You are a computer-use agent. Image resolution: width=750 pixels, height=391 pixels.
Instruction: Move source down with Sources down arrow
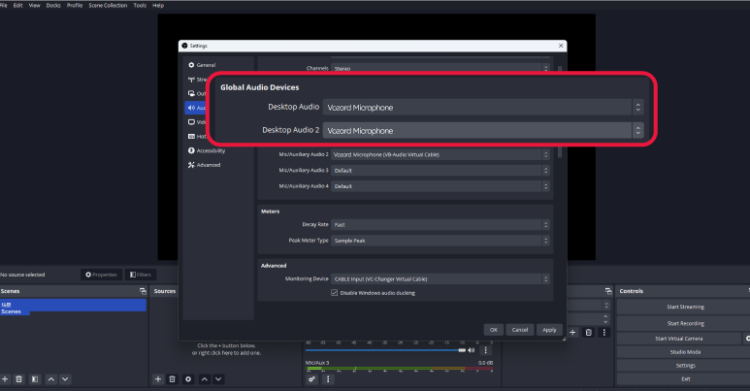tap(218, 379)
